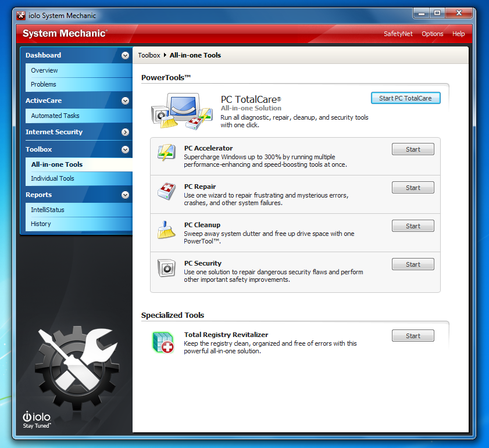
Task: Click the Total Registry Revitalizer title
Action: point(226,335)
